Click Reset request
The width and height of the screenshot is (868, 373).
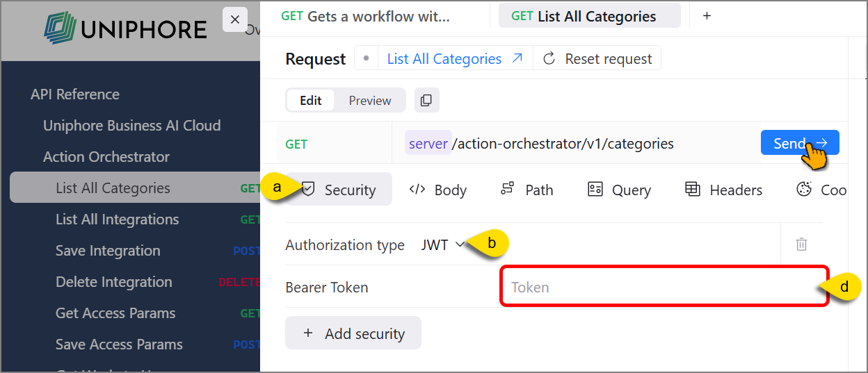(597, 59)
